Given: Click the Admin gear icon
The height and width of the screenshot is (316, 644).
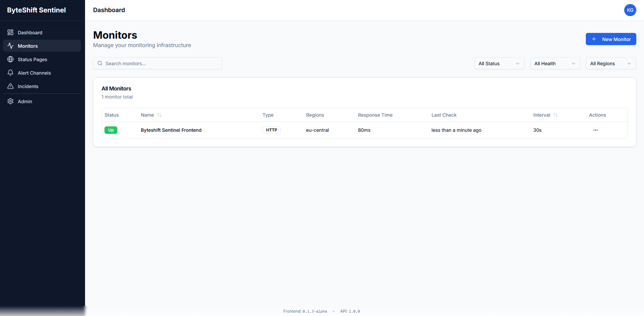Looking at the screenshot, I should coord(10,101).
